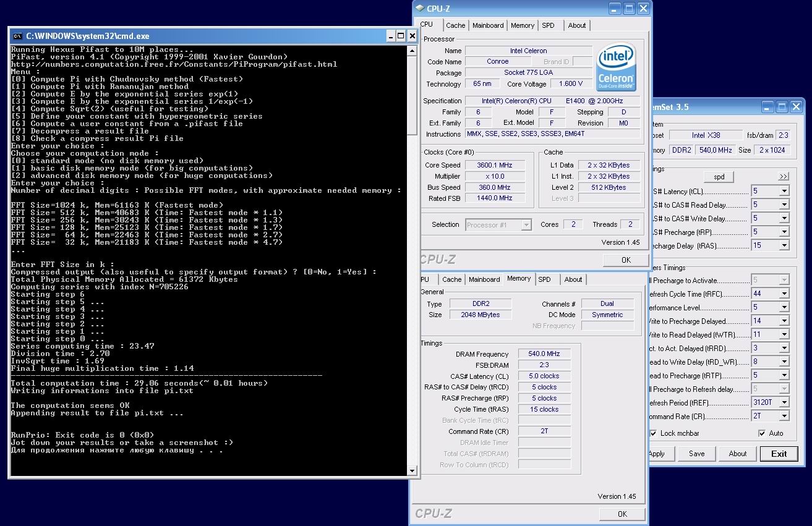Toggle the Lock mchbar checkbox
Viewport: 812px width, 526px height.
(x=654, y=433)
